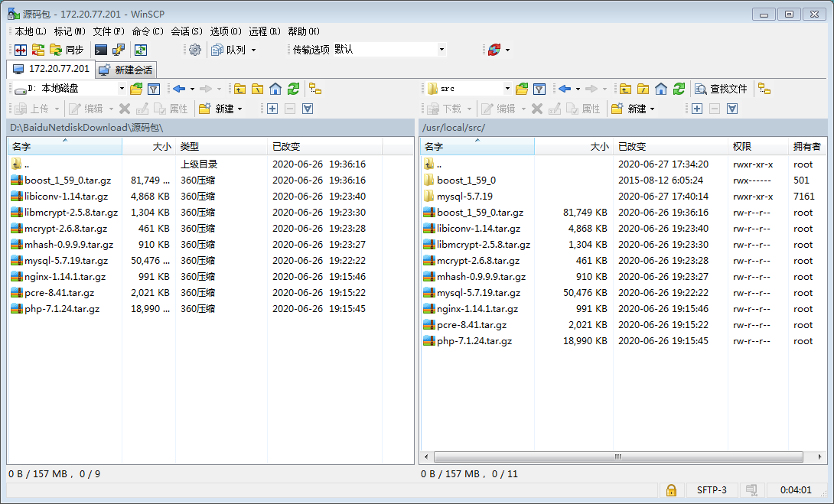Click local select all icon

308,109
